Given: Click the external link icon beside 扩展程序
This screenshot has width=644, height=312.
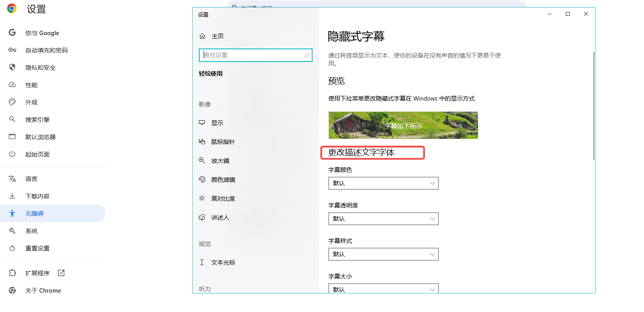Looking at the screenshot, I should click(61, 273).
